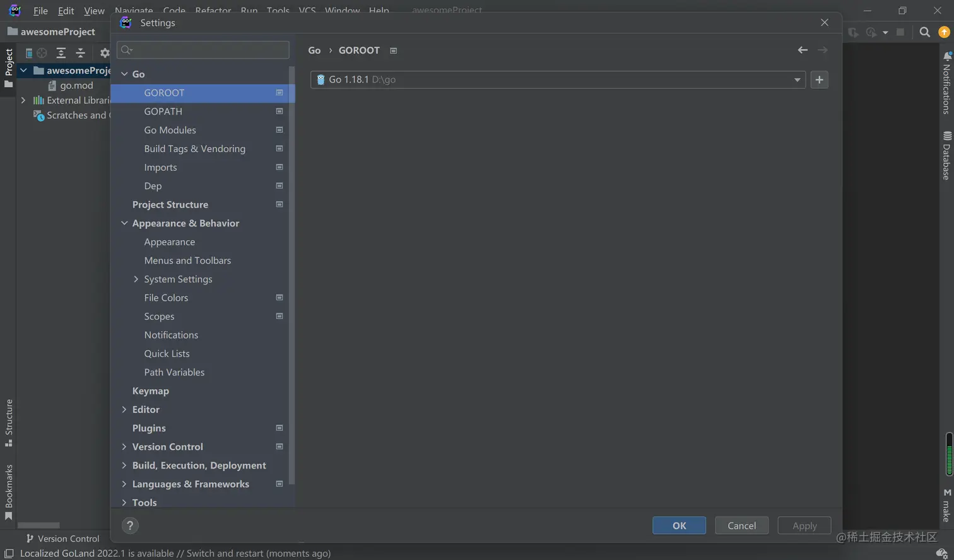Viewport: 954px width, 560px height.
Task: Click OK to confirm settings
Action: 679,525
